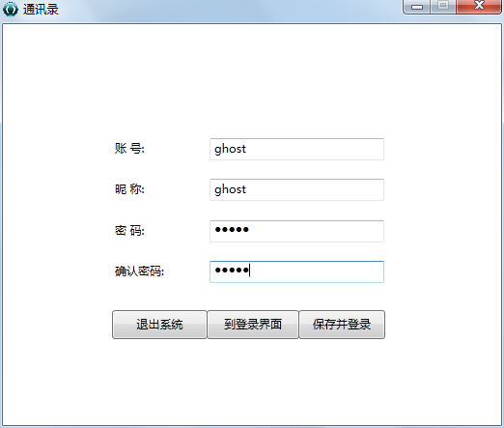Viewport: 504px width, 428px height.
Task: Close the 通讯录 window
Action: [x=479, y=7]
